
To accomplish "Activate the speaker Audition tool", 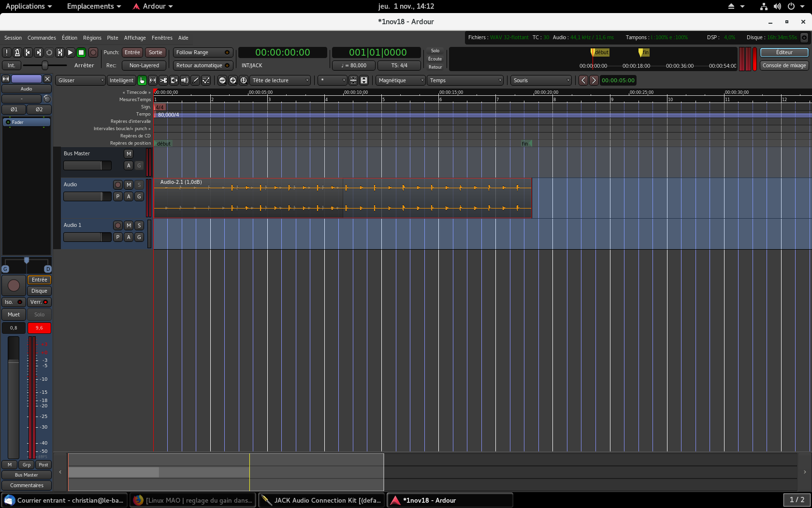I will coord(185,80).
